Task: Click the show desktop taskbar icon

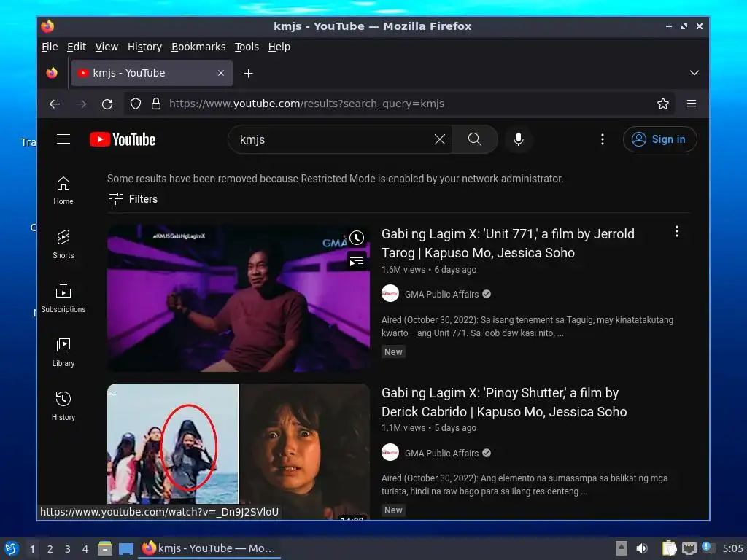Action: tap(125, 548)
